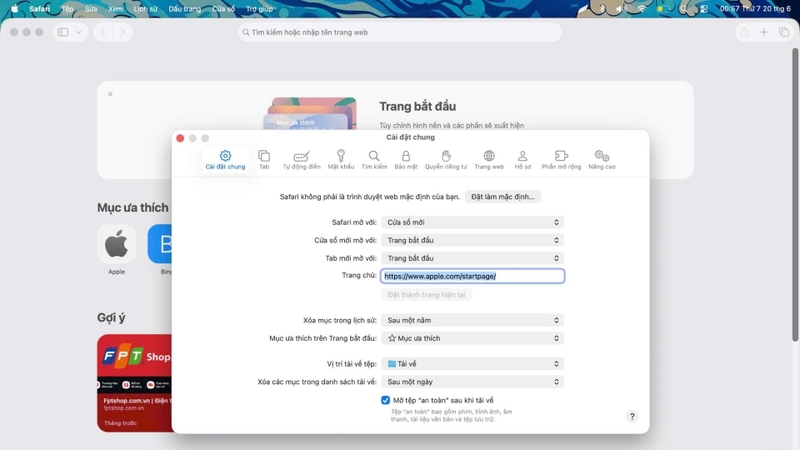Open Phần mở rộng extensions settings
800x450 pixels.
point(561,160)
